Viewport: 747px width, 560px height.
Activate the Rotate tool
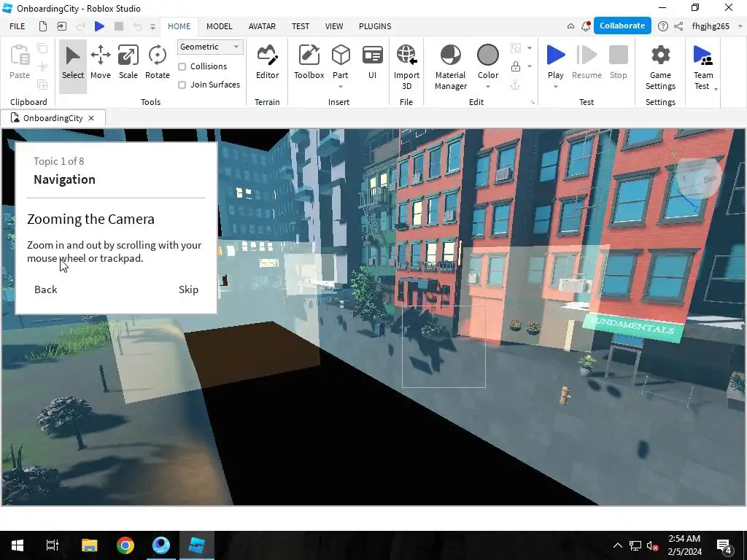[x=158, y=63]
